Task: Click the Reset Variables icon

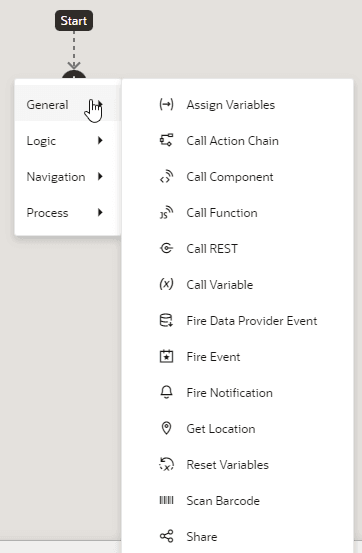Action: coord(166,464)
